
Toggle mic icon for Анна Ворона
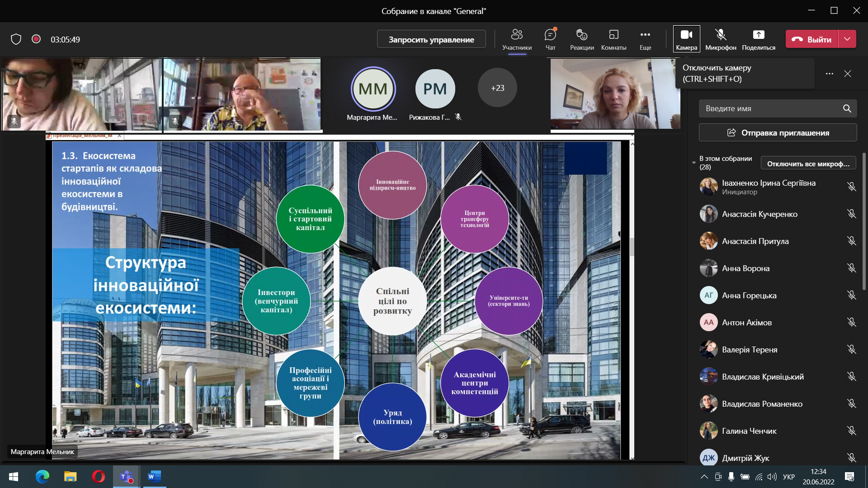[852, 268]
